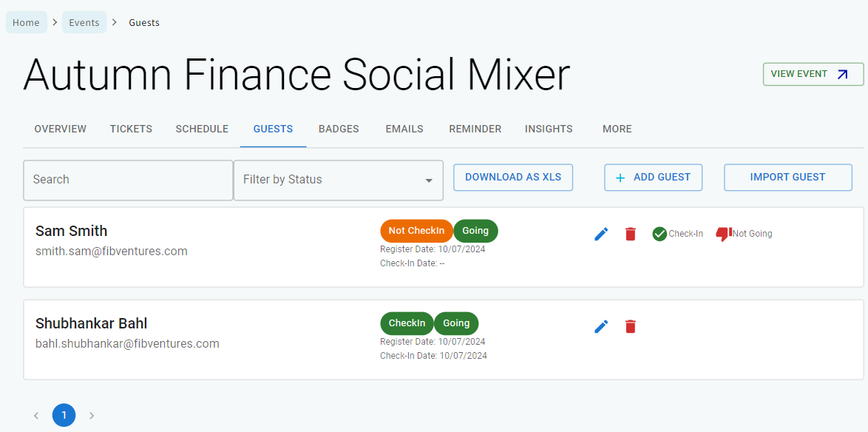Edit Sam Smith's guest details
This screenshot has height=432, width=868.
click(x=601, y=233)
